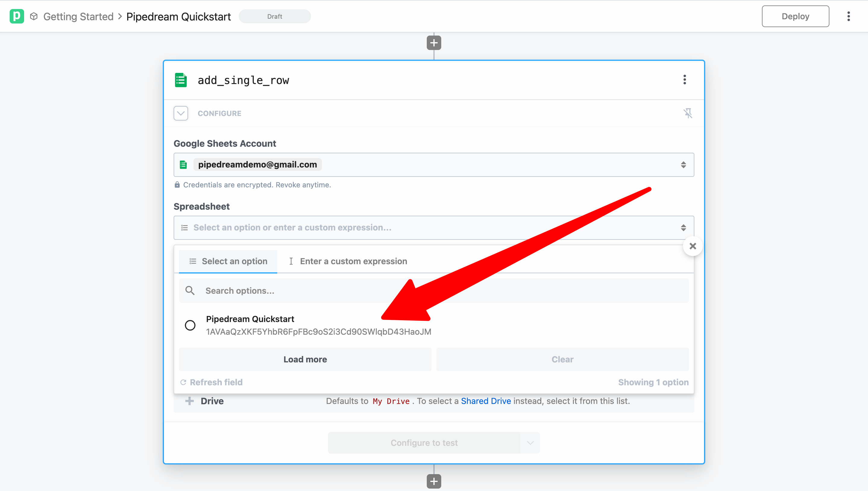Switch to the Select an option tab
868x491 pixels.
[x=228, y=261]
